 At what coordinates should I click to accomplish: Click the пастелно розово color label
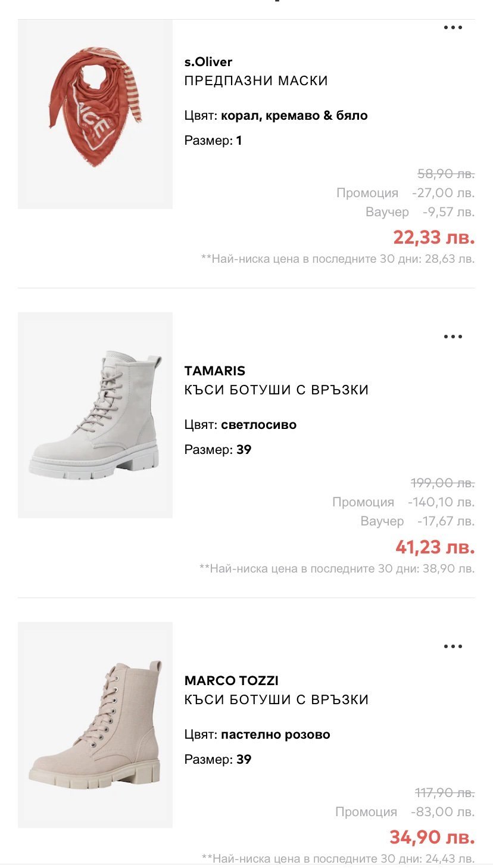tap(275, 735)
